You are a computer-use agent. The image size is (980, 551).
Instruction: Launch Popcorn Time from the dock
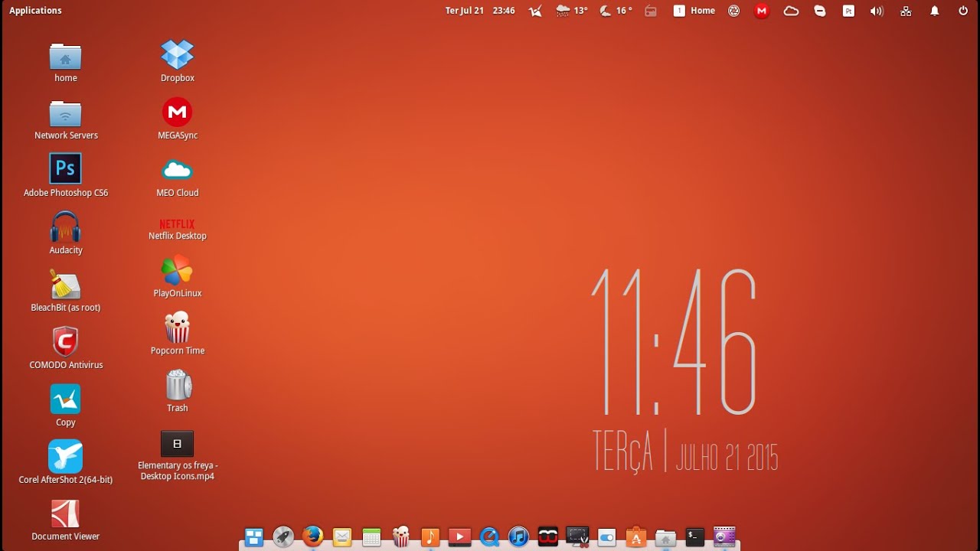[x=401, y=536]
